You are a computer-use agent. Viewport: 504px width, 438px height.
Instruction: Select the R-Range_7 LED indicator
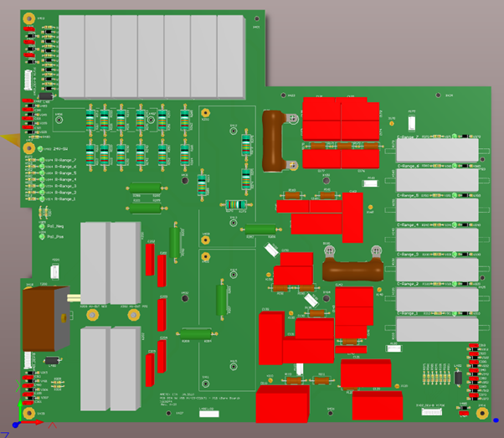[x=41, y=159]
